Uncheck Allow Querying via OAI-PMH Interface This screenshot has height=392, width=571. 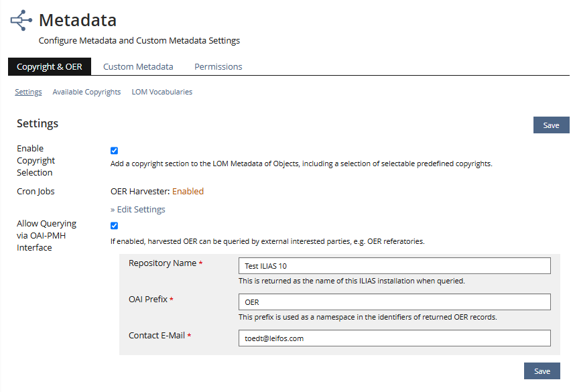114,226
